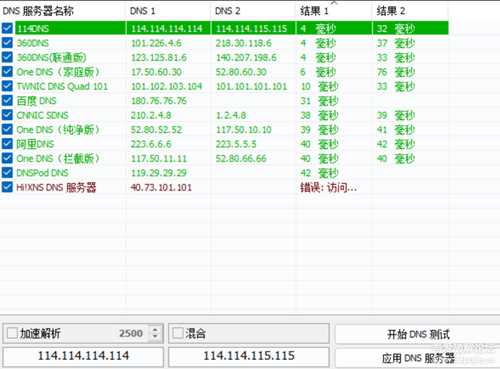Select the One DNS（家庭版）name
The image size is (500, 369).
pyautogui.click(x=58, y=72)
